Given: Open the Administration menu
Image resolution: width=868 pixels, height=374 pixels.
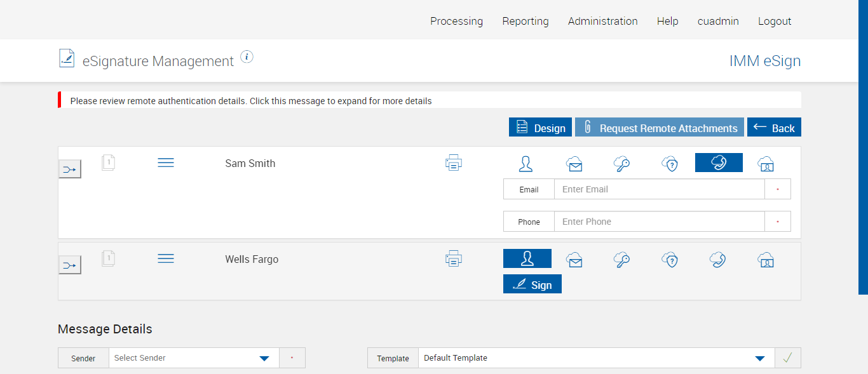Looking at the screenshot, I should pyautogui.click(x=602, y=21).
